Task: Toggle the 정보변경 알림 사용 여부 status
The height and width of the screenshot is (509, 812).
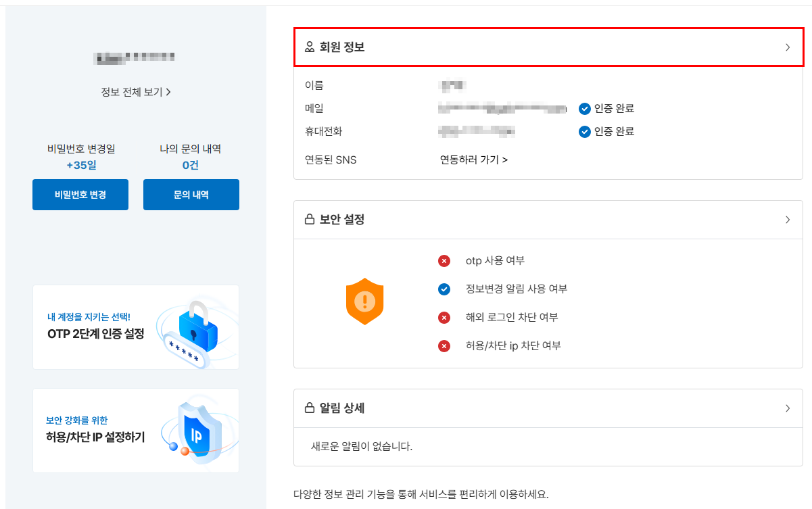Action: coord(444,289)
